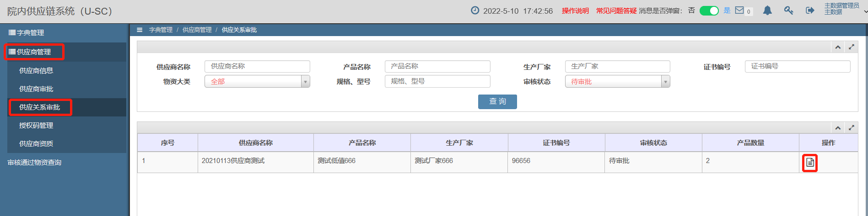This screenshot has height=216, width=868.
Task: Click the key password icon
Action: click(x=788, y=10)
